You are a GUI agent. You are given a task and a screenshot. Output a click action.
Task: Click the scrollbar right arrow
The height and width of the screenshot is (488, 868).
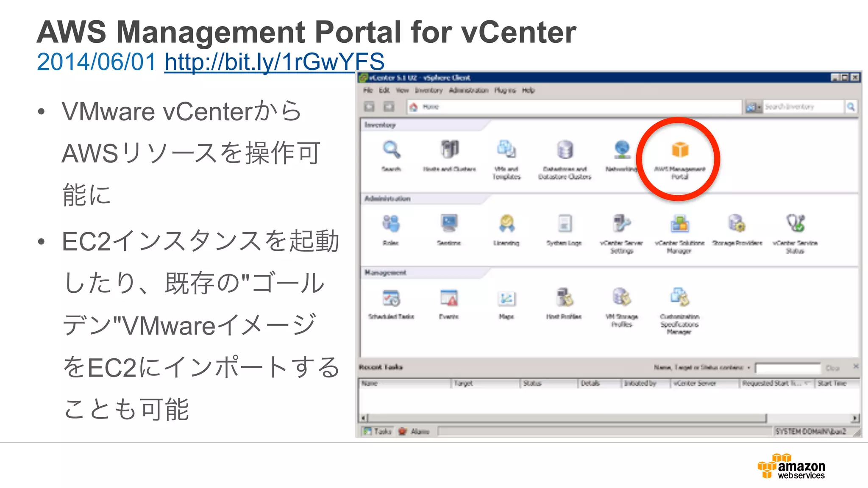coord(856,418)
